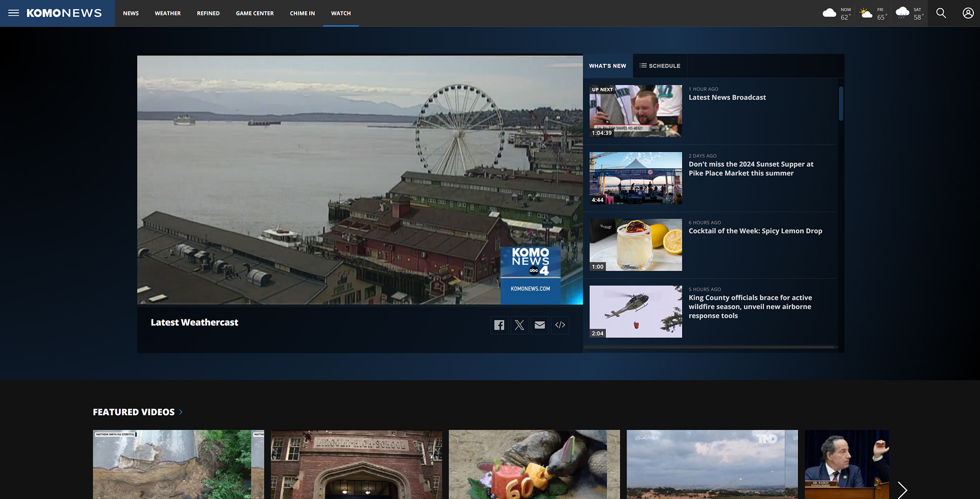980x499 pixels.
Task: Share the weathercast by email
Action: pyautogui.click(x=540, y=325)
